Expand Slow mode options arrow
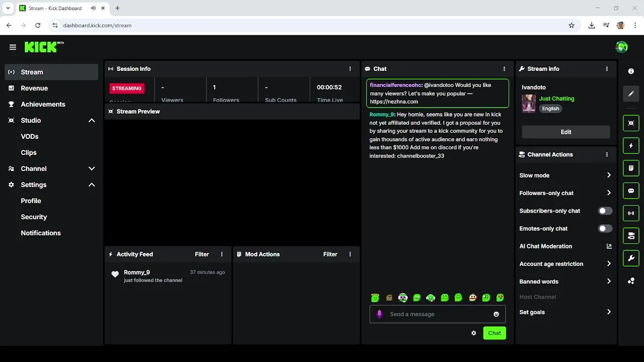Viewport: 644px width, 362px height. tap(609, 175)
